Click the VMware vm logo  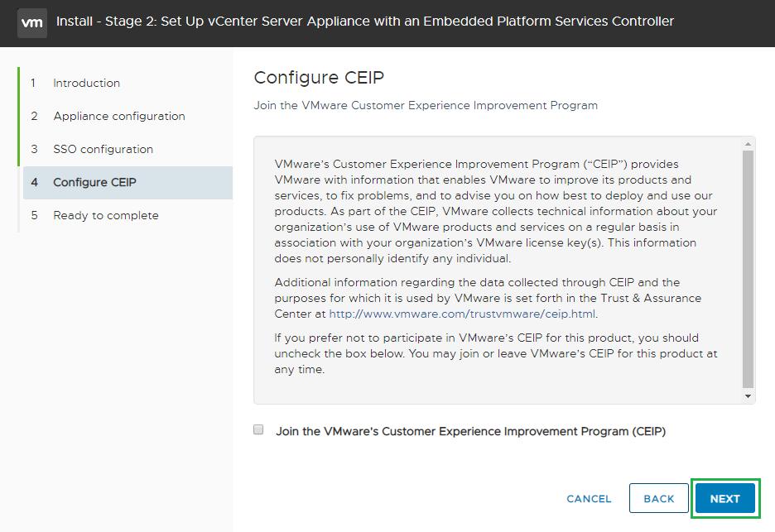pos(31,22)
